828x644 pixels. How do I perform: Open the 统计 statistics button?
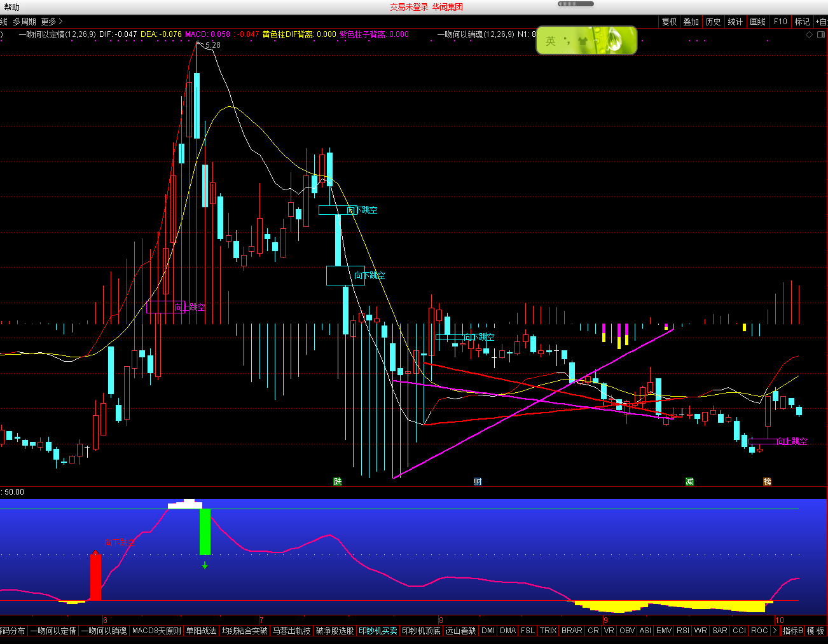[735, 22]
